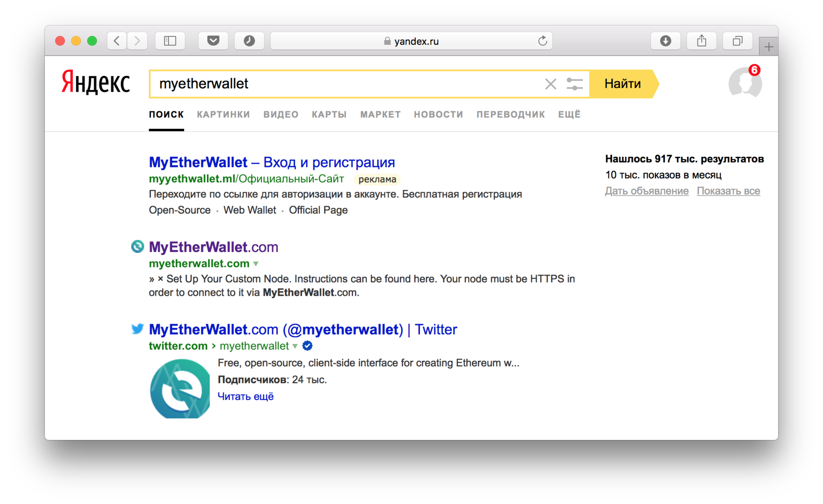
Task: Click the Twitter bird favicon
Action: [137, 329]
